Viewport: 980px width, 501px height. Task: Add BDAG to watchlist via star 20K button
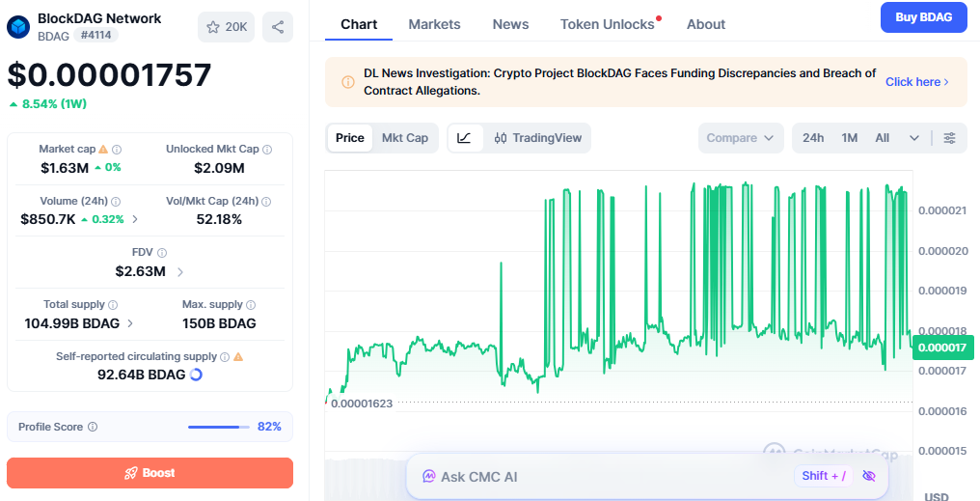[x=227, y=27]
